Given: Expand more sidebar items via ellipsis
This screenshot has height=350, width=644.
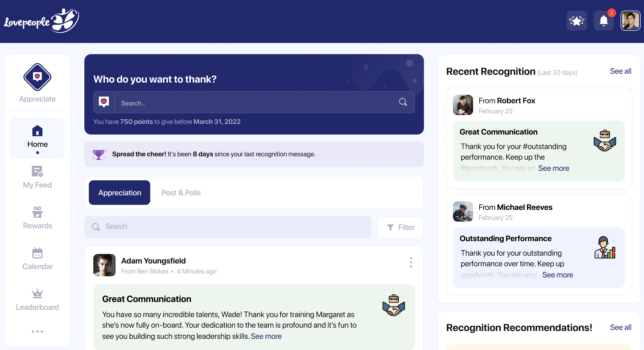Looking at the screenshot, I should coord(37,332).
